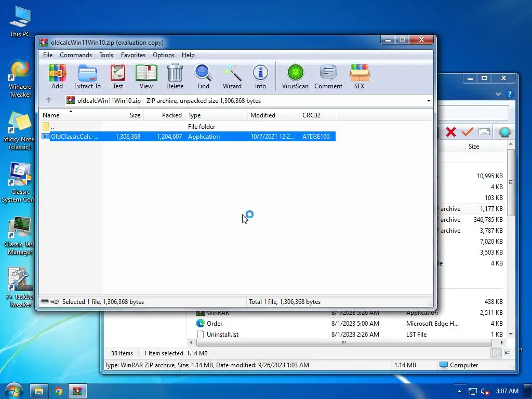Open the View toolbar button

[146, 77]
